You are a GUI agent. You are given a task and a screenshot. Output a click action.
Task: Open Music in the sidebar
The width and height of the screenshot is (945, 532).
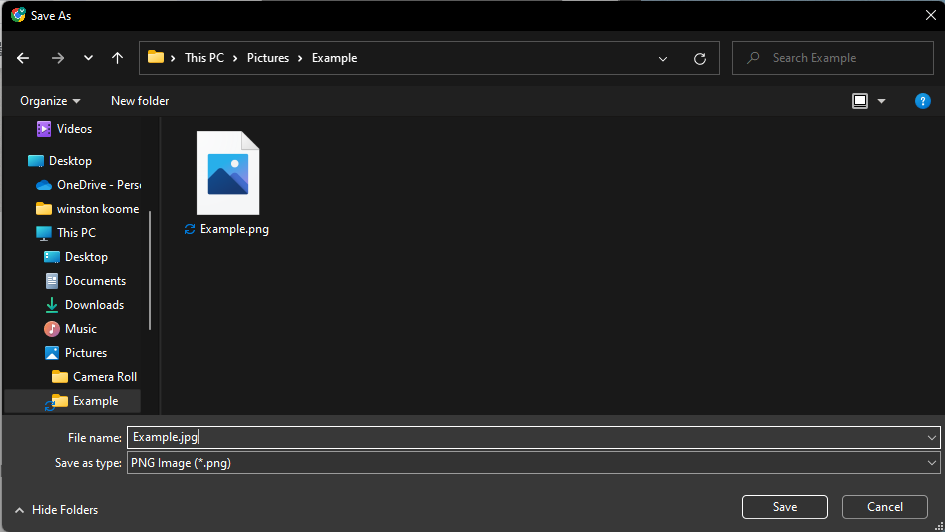pos(81,329)
